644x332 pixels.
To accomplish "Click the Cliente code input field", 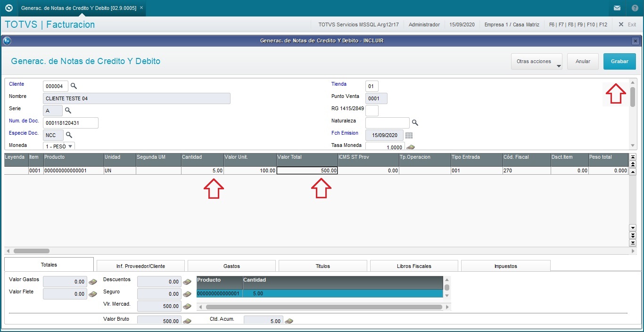I will pos(56,86).
